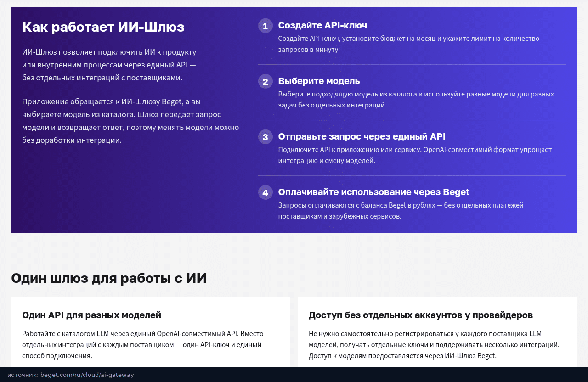This screenshot has width=588, height=382.
Task: Click the description starting "Создайте API-ключ, установите бюджет"
Action: click(409, 44)
